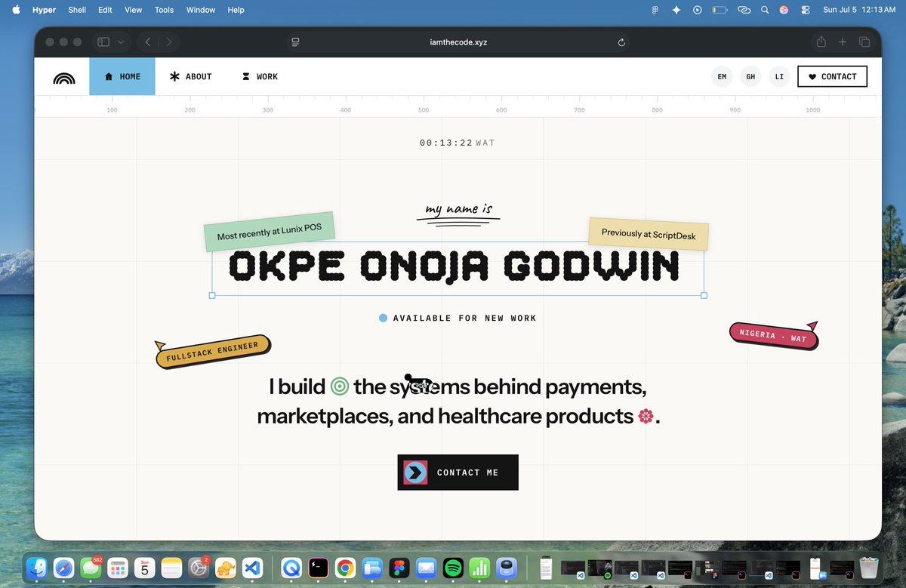Open the Edit menu
Viewport: 906px width, 588px height.
coord(105,10)
